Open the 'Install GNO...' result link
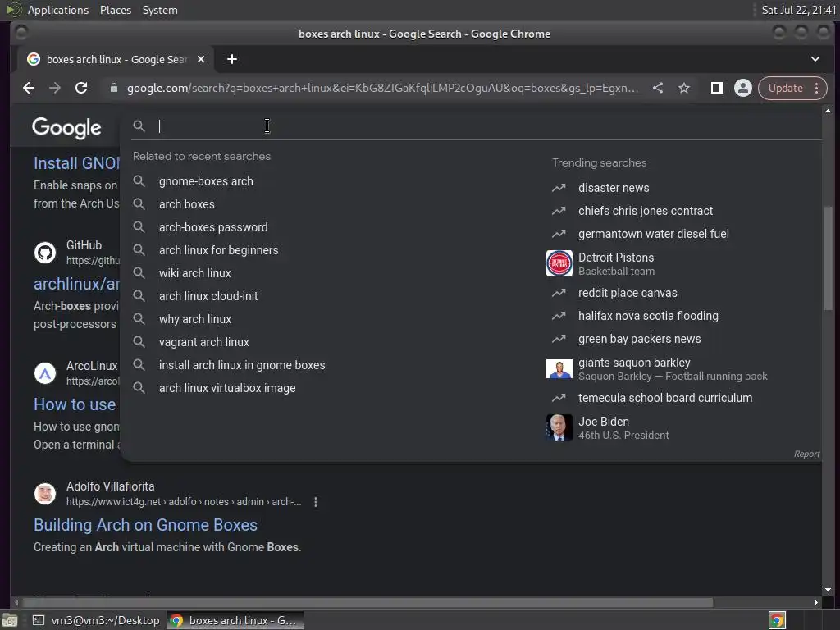The image size is (840, 630). point(76,163)
